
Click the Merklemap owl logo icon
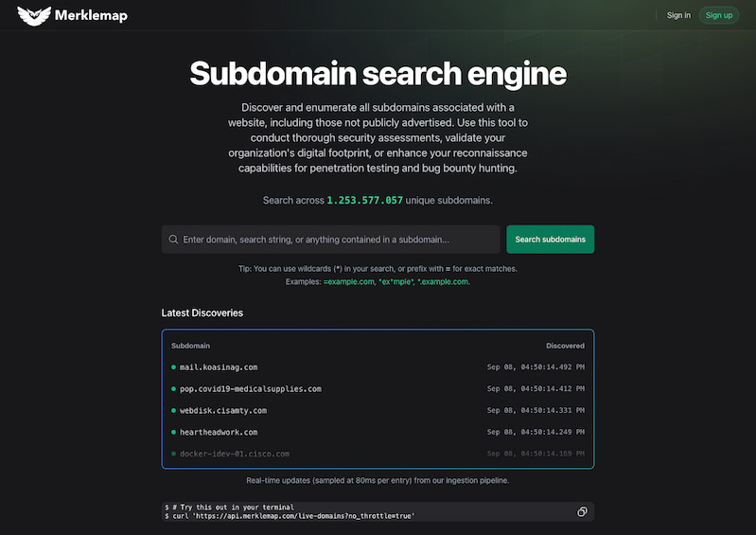[34, 15]
